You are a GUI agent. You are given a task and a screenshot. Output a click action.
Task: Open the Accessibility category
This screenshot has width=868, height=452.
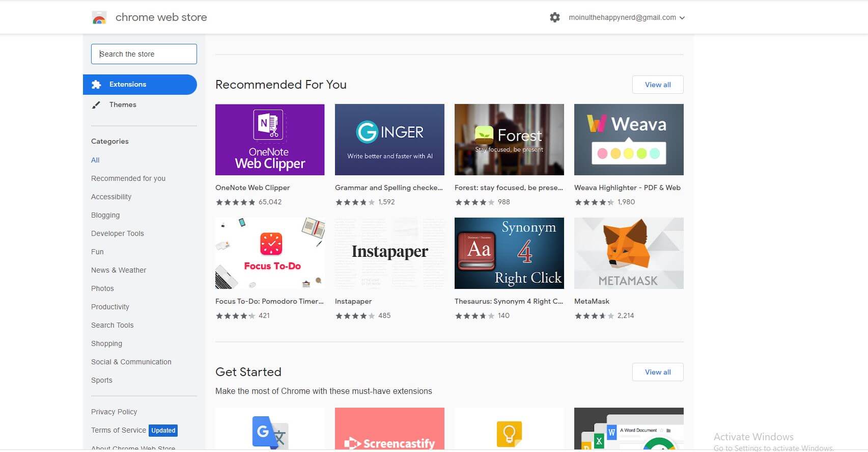coord(111,197)
